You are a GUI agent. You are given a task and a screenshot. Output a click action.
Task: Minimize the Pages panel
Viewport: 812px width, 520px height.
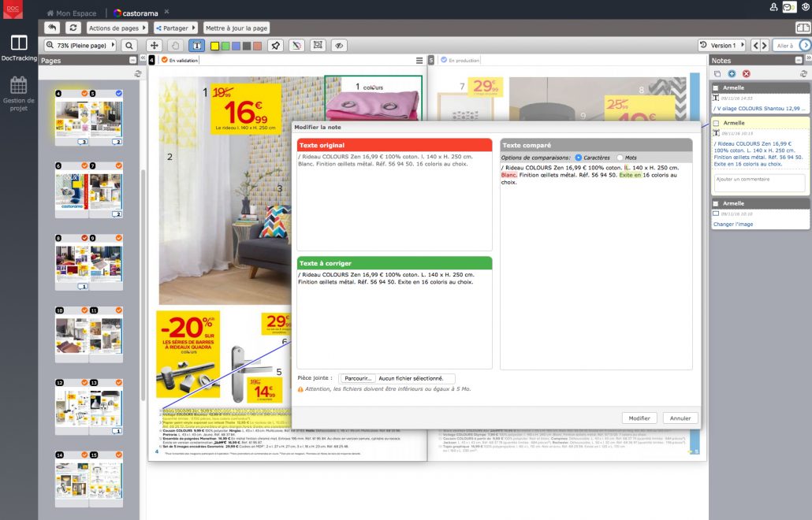pyautogui.click(x=133, y=60)
